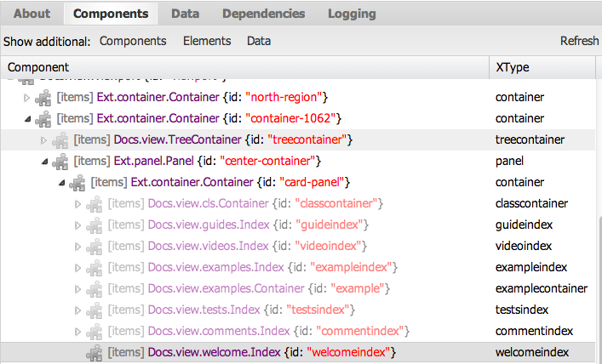
Task: Click the 'commentindex' xtype cell
Action: point(534,331)
